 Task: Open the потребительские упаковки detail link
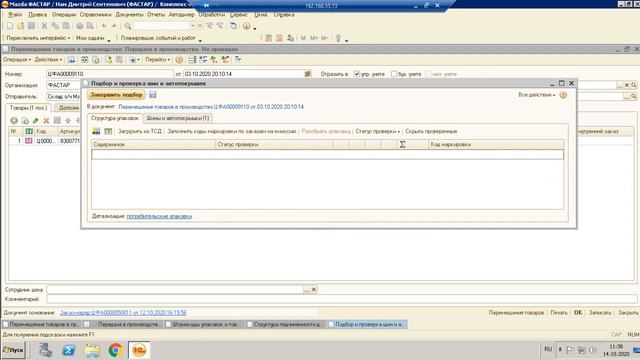point(159,216)
